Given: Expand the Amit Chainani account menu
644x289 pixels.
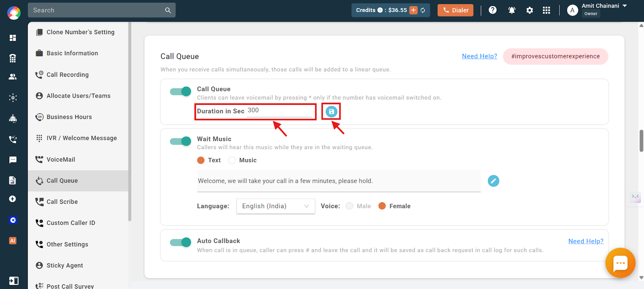Looking at the screenshot, I should [x=625, y=6].
